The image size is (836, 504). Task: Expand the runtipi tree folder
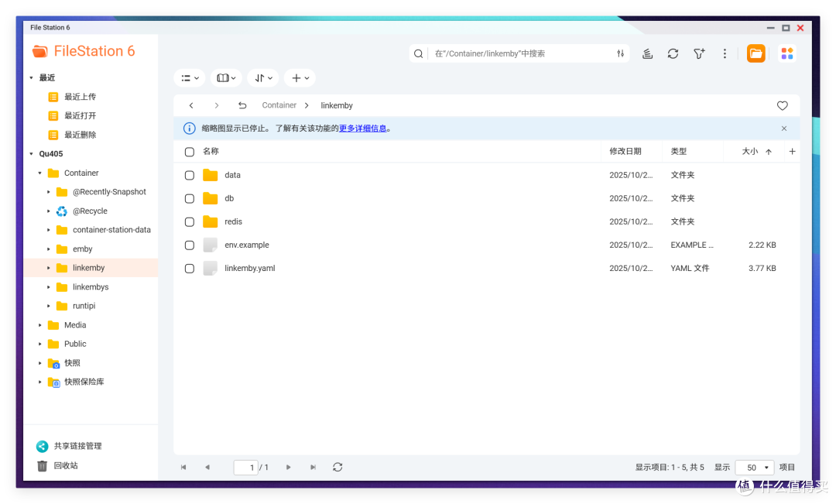coord(48,306)
